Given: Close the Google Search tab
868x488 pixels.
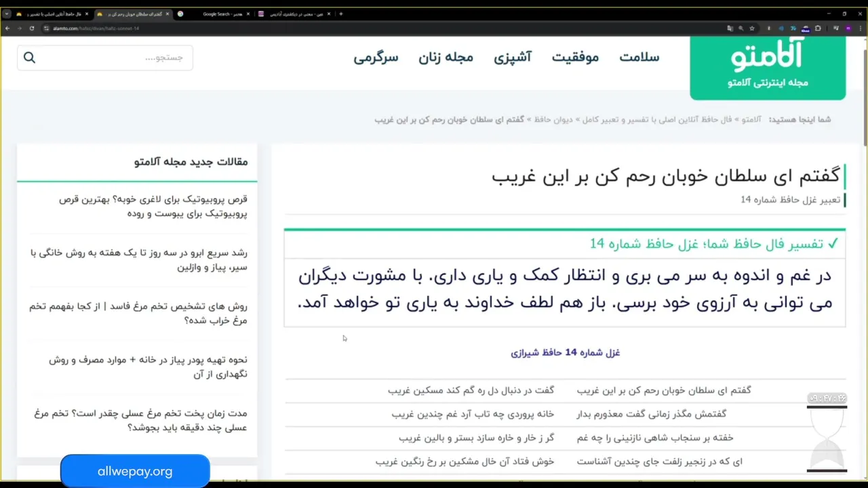Looking at the screenshot, I should pyautogui.click(x=248, y=14).
